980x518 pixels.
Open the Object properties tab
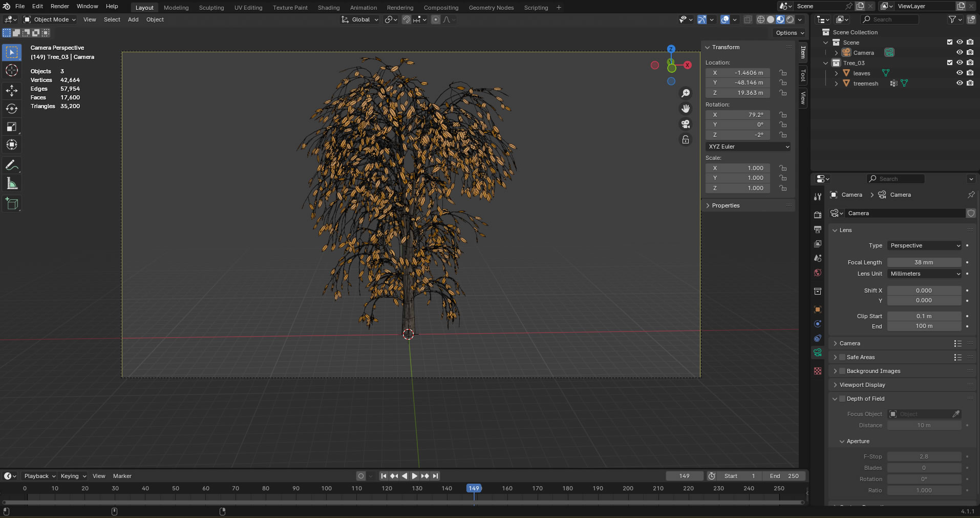coord(818,309)
